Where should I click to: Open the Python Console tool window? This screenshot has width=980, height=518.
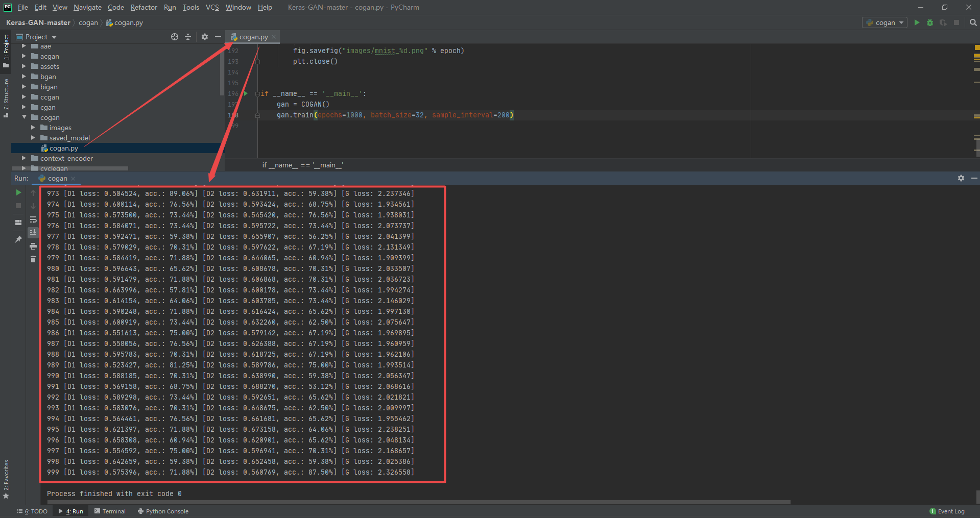pos(163,511)
